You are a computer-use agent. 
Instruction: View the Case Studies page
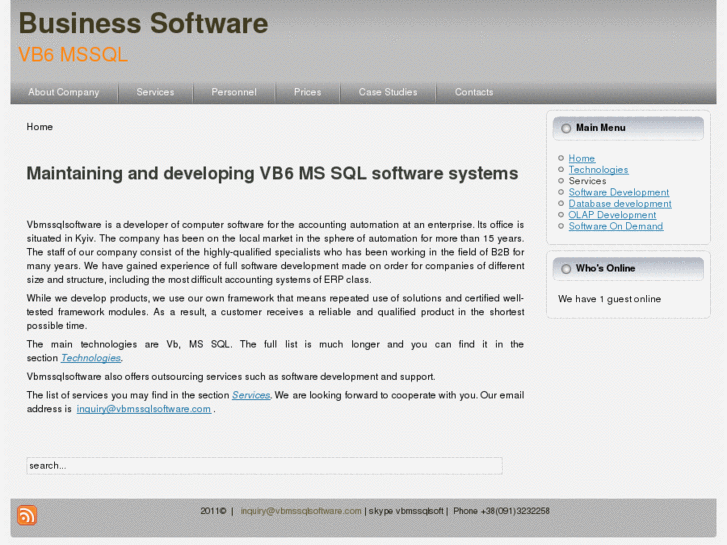388,92
